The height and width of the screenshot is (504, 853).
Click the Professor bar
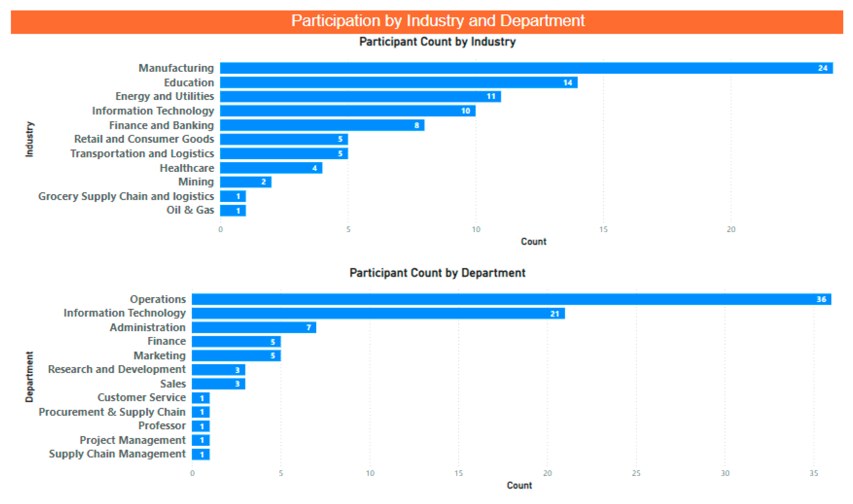(201, 426)
